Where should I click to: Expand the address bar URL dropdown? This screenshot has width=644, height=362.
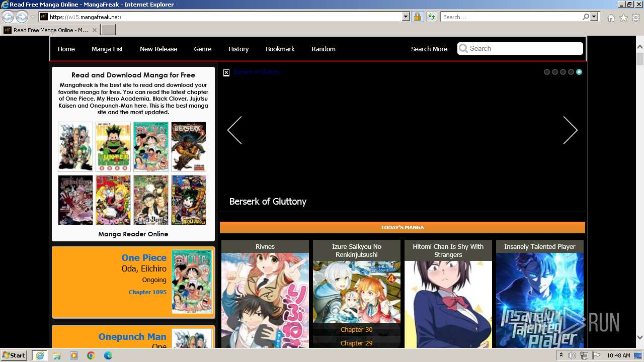pos(406,17)
